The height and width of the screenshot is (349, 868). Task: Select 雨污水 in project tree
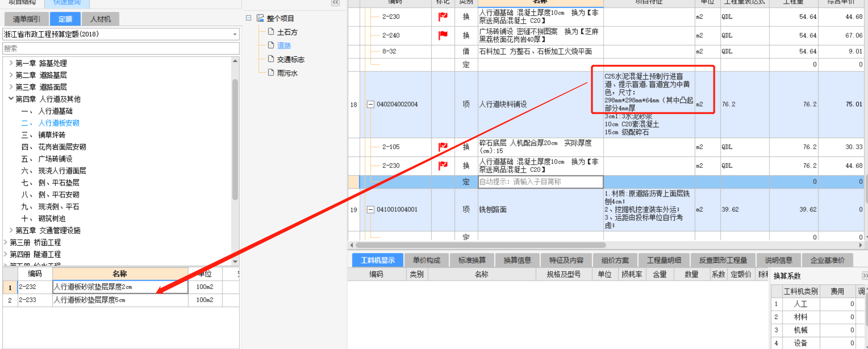pos(287,73)
